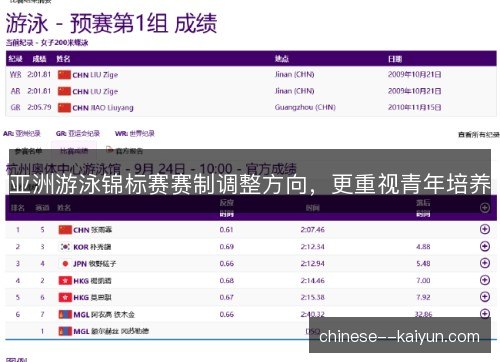Click the reaction time 0.67

pyautogui.click(x=226, y=297)
